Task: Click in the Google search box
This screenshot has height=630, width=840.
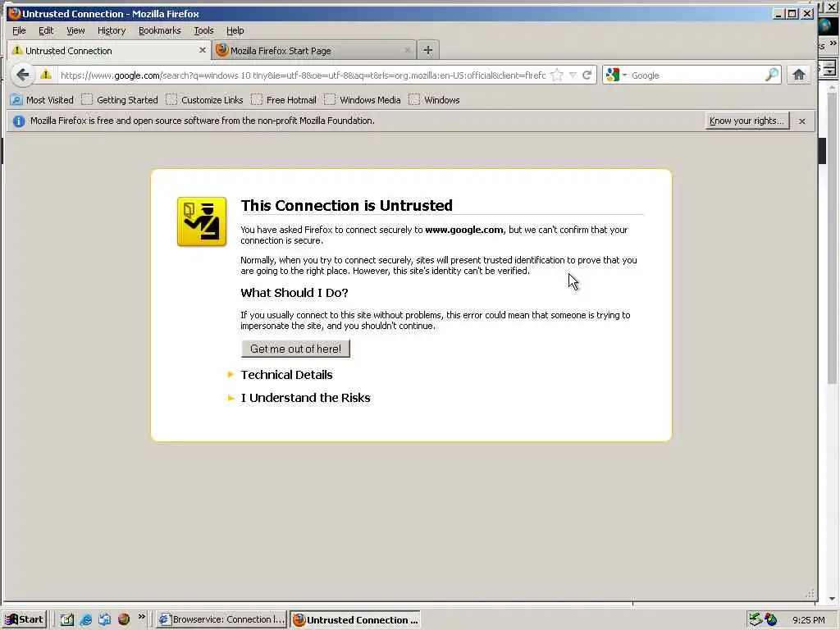Action: pyautogui.click(x=696, y=75)
